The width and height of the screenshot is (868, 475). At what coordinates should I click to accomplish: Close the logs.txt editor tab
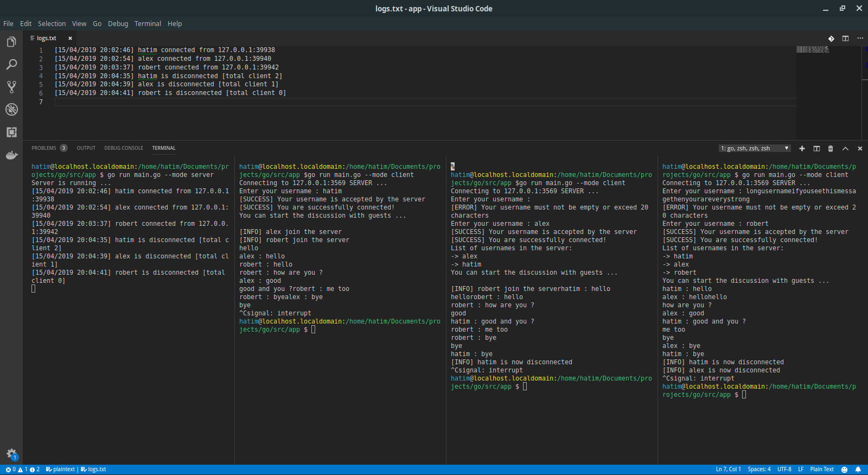coord(70,38)
